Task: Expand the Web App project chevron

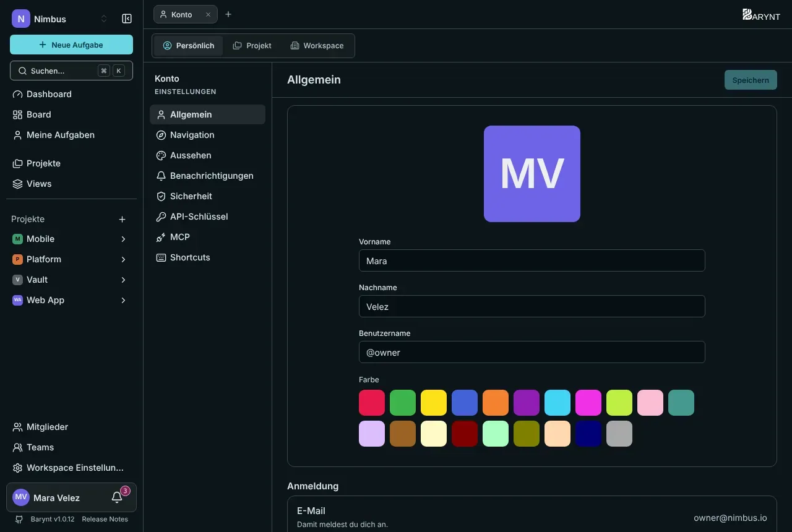Action: [123, 300]
